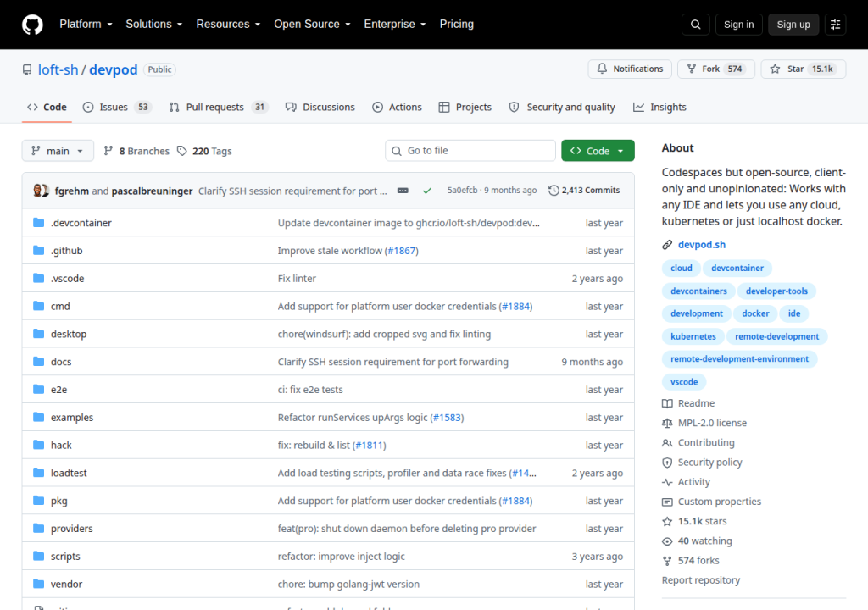
Task: Click the Sign in button
Action: (738, 25)
